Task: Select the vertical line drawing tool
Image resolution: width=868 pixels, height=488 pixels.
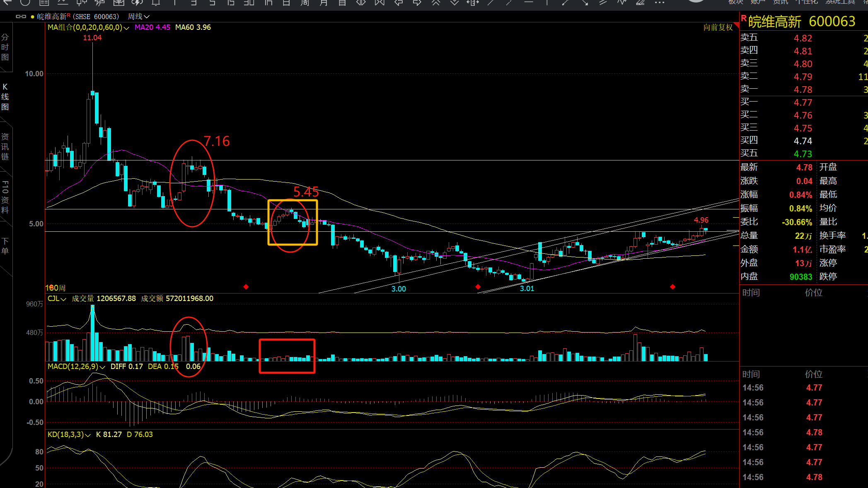Action: click(x=547, y=2)
